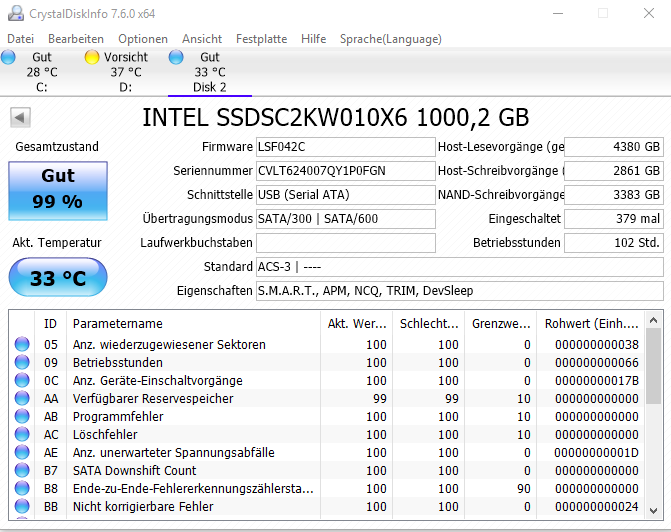
Task: Click scrollbar down arrow in attribute list
Action: click(x=653, y=511)
